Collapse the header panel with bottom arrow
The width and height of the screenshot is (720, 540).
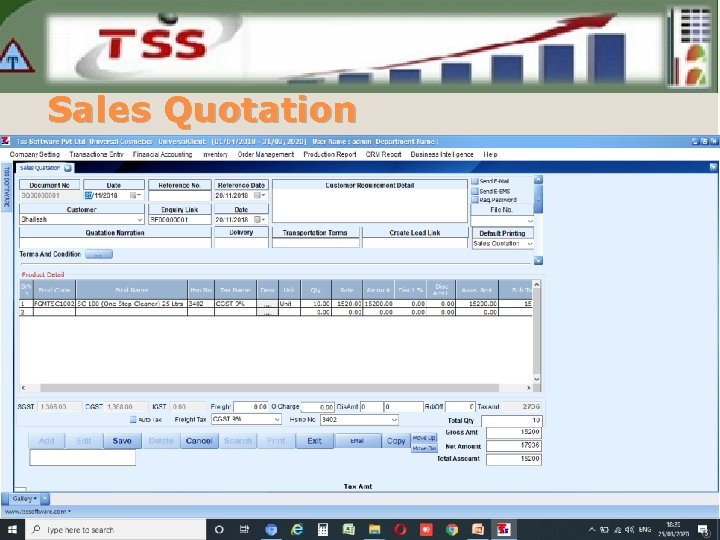pyautogui.click(x=538, y=261)
